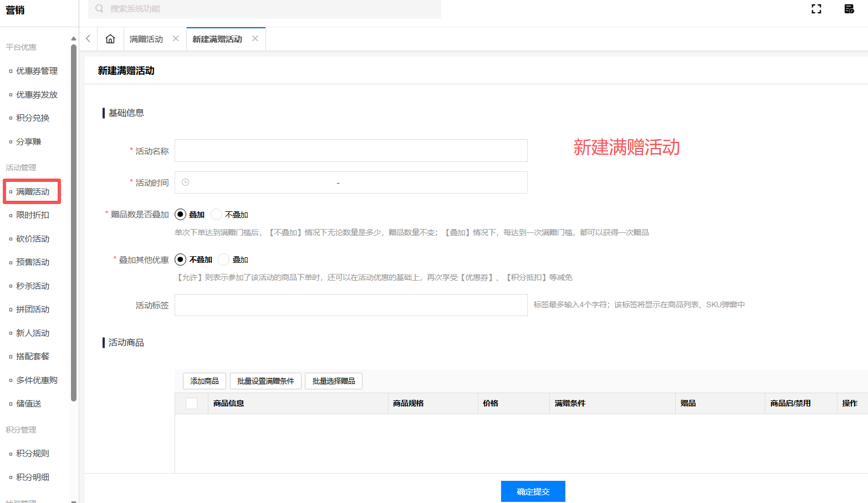Viewport: 868px width, 503px height.
Task: Close the 满赠活动 tab
Action: pyautogui.click(x=176, y=38)
